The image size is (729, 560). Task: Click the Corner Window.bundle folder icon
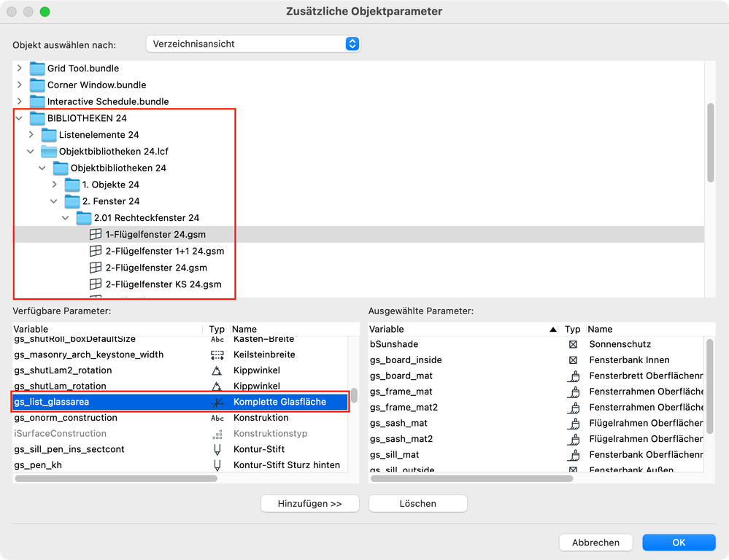pos(37,85)
